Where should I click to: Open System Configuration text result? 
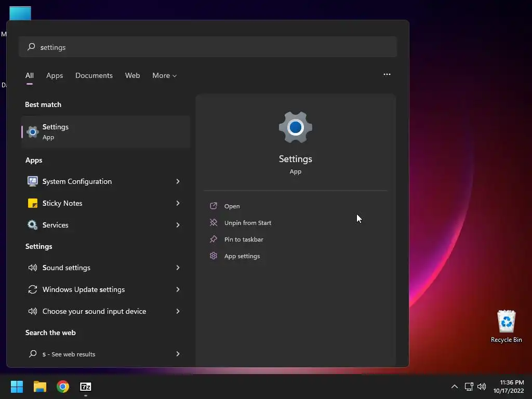click(x=77, y=181)
